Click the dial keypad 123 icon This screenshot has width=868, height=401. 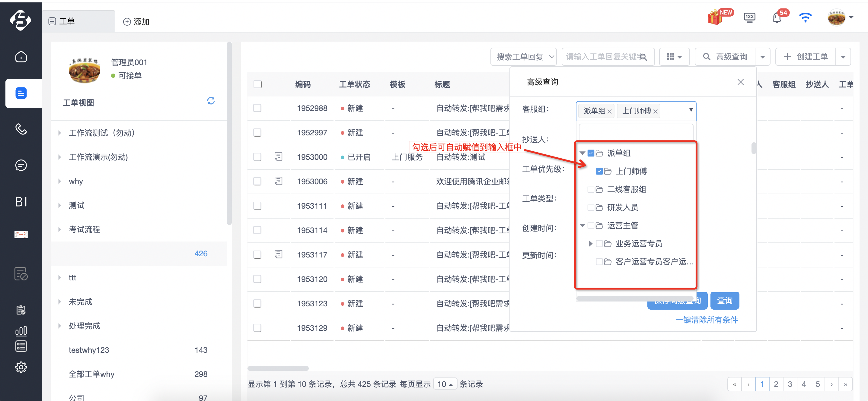point(749,17)
